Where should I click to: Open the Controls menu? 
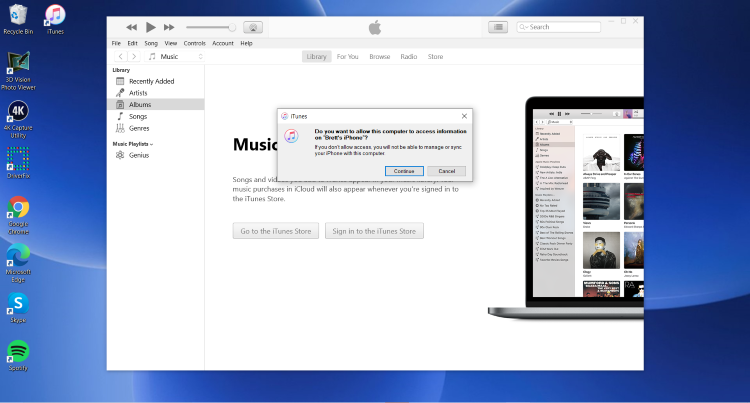(194, 43)
